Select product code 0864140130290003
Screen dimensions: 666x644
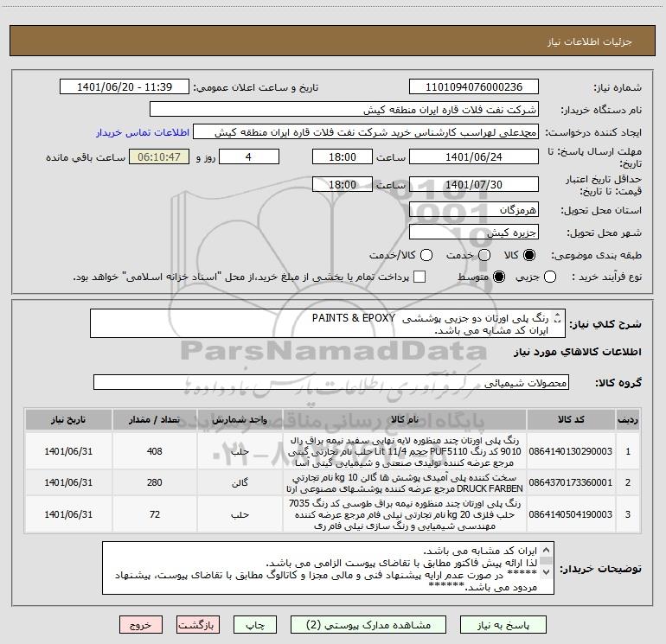pos(571,451)
